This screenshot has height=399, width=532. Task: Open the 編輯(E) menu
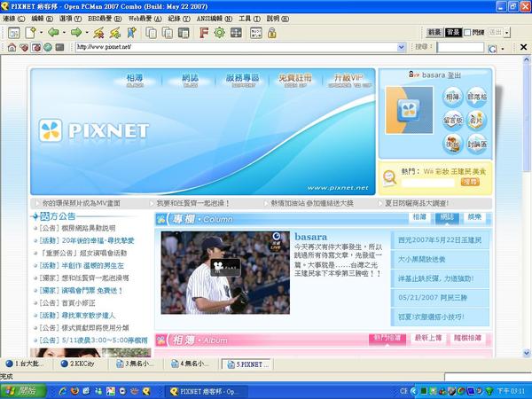click(x=42, y=19)
